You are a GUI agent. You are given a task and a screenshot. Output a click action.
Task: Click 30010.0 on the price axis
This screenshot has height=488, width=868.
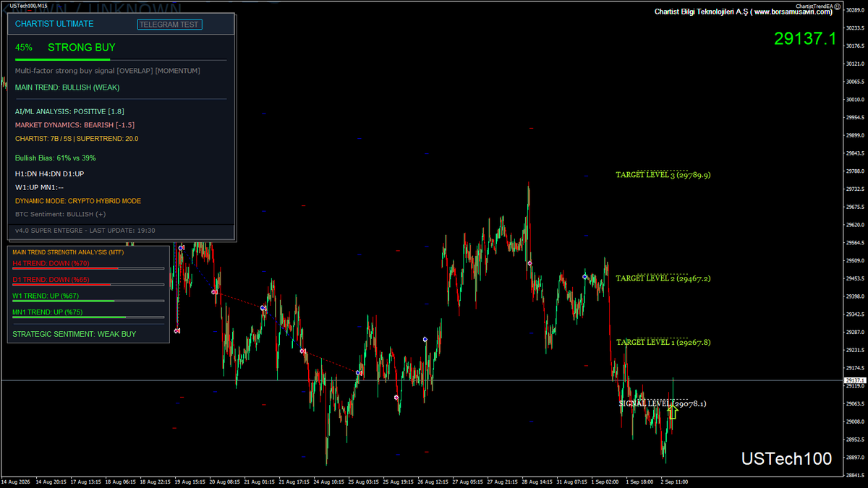tap(855, 100)
